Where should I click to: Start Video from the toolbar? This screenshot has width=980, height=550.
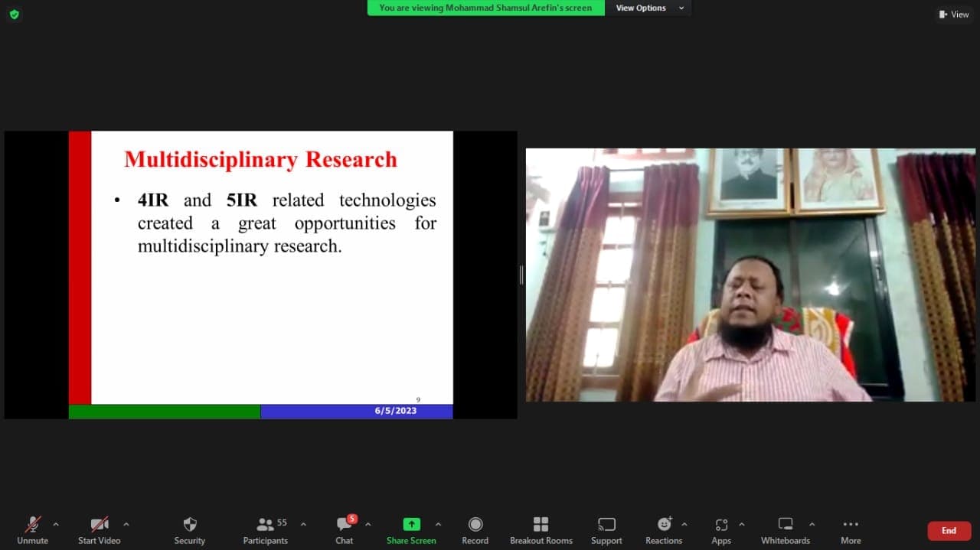pyautogui.click(x=99, y=529)
